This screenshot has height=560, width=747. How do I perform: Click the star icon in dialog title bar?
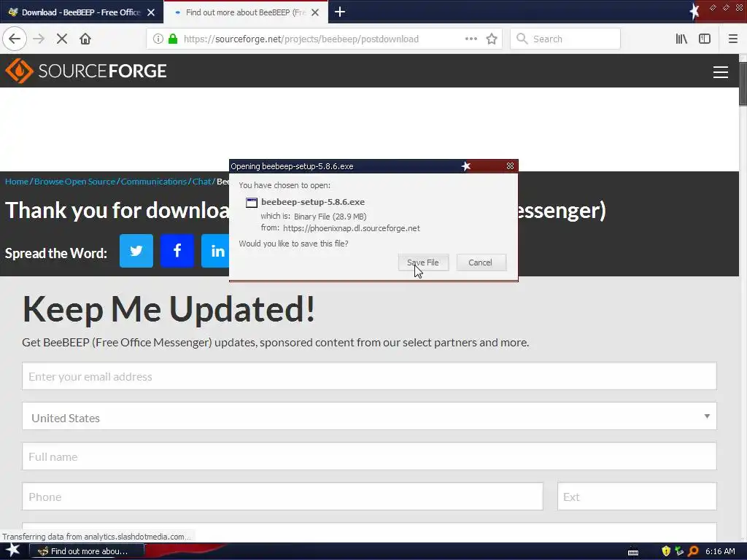pyautogui.click(x=466, y=166)
